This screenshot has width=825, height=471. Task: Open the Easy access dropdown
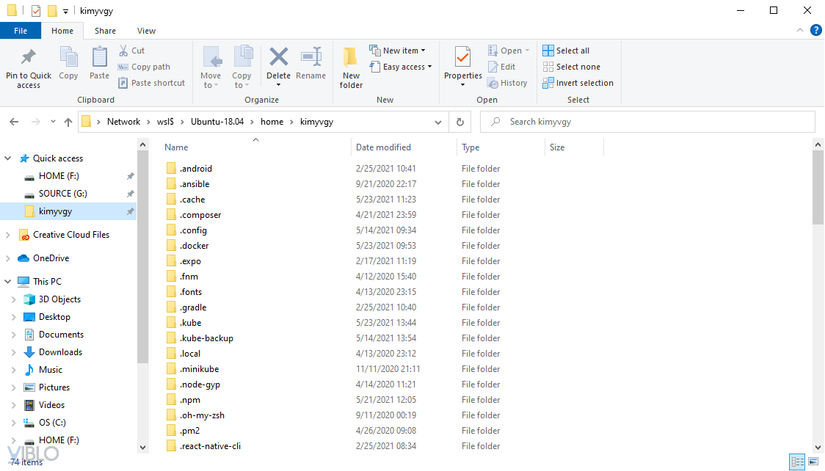pyautogui.click(x=400, y=67)
